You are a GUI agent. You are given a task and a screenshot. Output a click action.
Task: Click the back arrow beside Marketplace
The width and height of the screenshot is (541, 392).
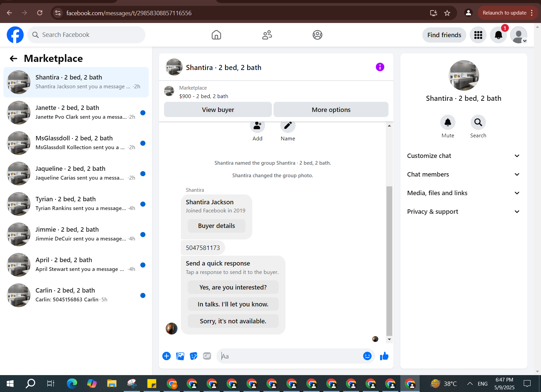click(14, 59)
